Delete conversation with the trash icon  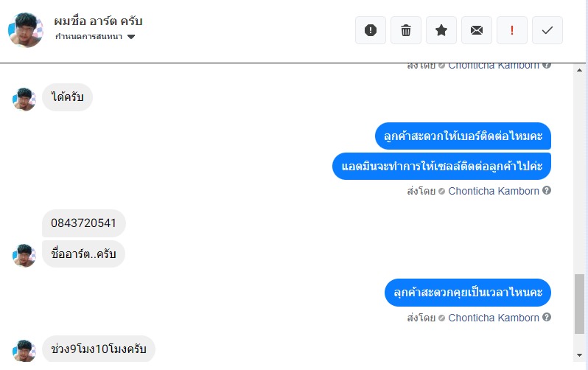[406, 30]
